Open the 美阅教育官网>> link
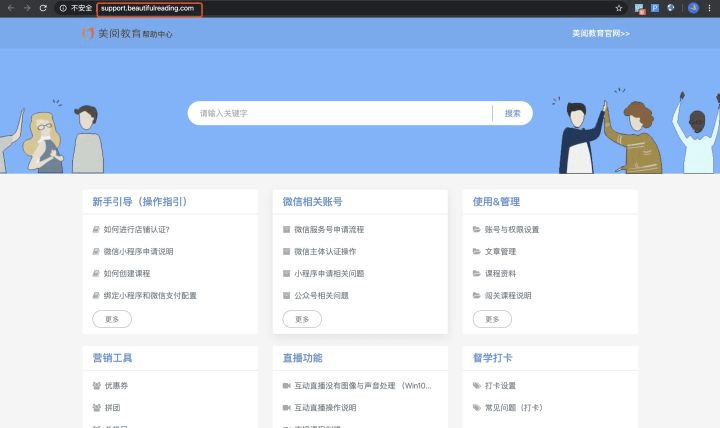Screen dimensions: 720x428 [x=601, y=34]
